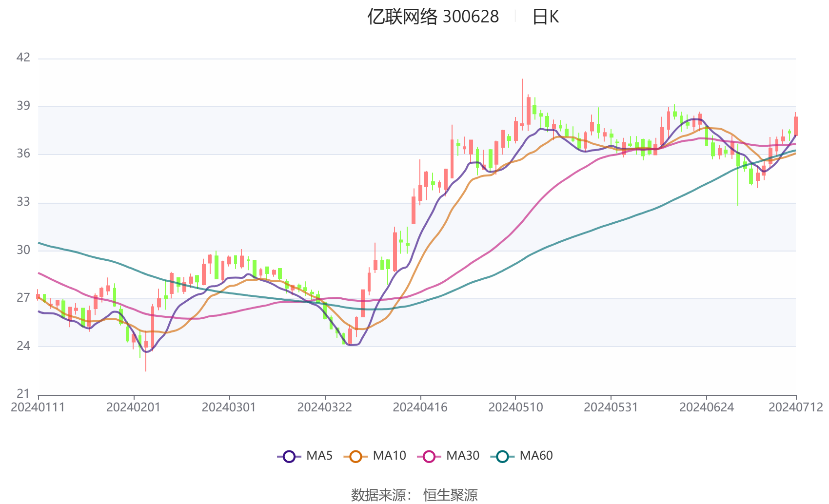Toggle the MA60 legend marker
The width and height of the screenshot is (829, 504).
[x=502, y=456]
